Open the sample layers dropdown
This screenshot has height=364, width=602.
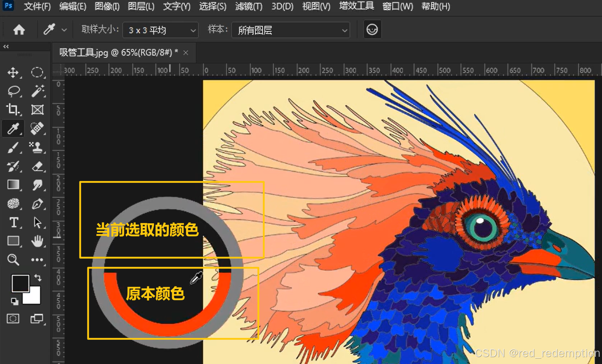pos(291,30)
